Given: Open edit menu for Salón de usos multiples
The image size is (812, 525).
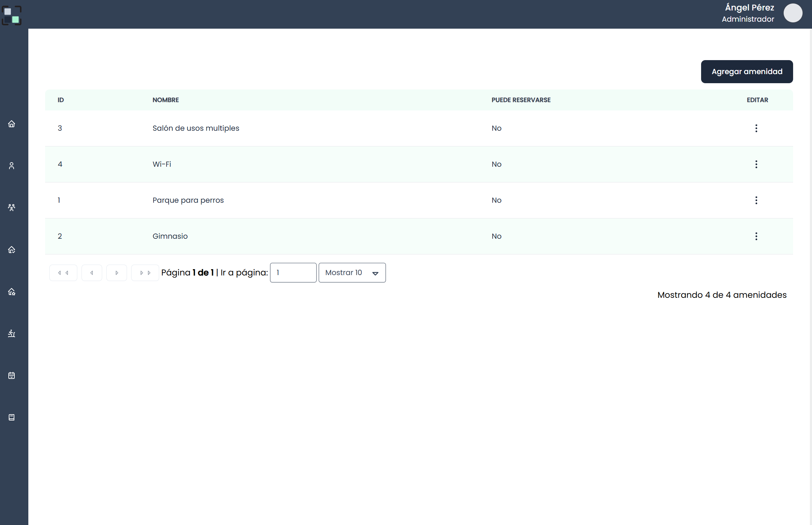Looking at the screenshot, I should [x=756, y=128].
